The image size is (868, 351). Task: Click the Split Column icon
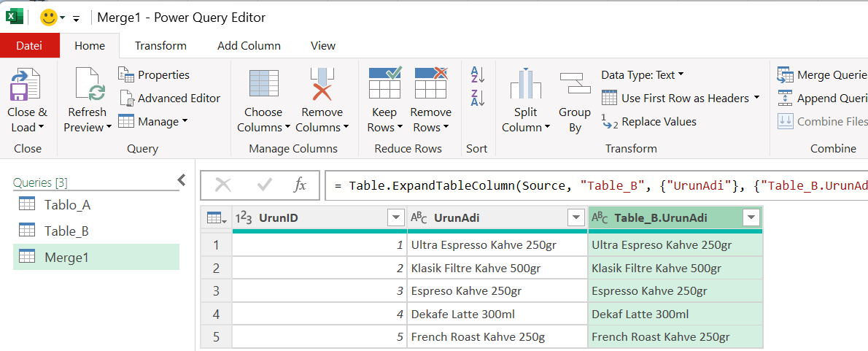pos(525,85)
